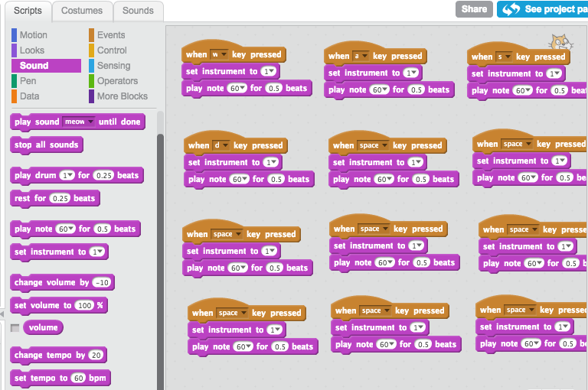Click the 20 field in change tempo block
Screen dimensions: 588x390
point(96,355)
